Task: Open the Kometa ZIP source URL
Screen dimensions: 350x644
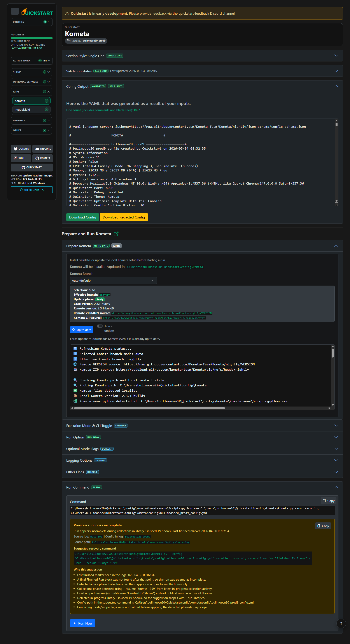Action: [x=154, y=318]
